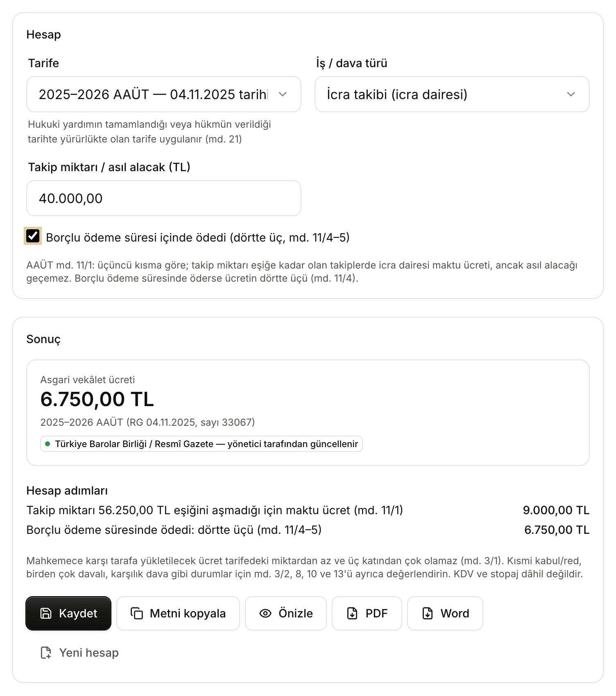Click the new file icon beside Yeni hesap
The width and height of the screenshot is (616, 696).
[46, 653]
